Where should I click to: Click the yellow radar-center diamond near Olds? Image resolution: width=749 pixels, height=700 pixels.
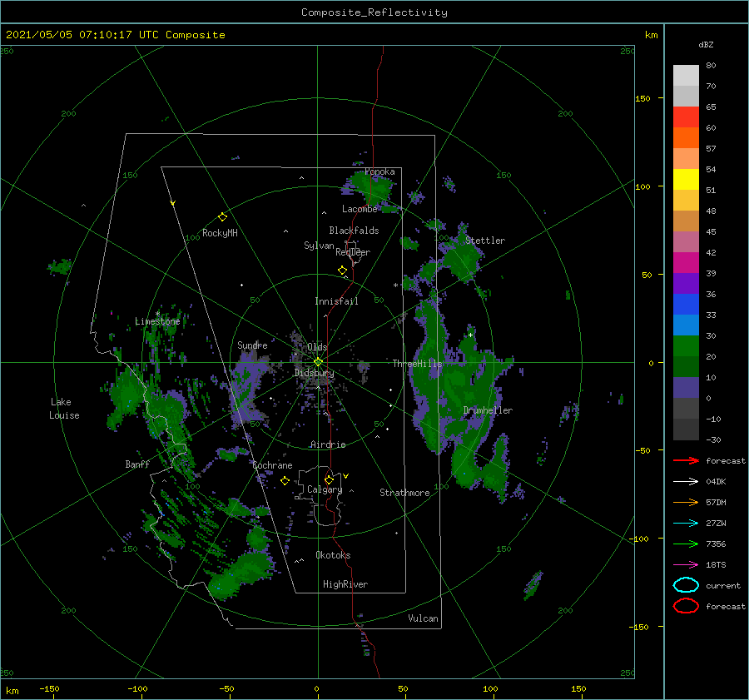[318, 362]
